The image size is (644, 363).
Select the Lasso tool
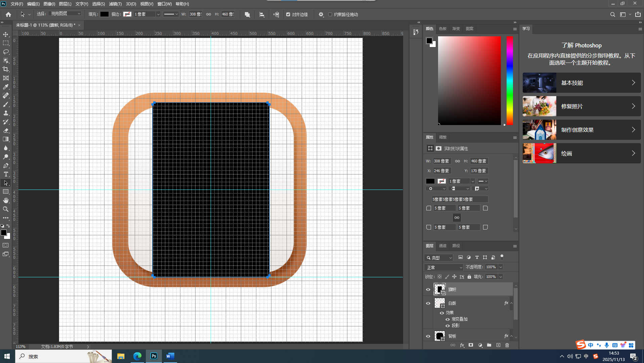pos(6,52)
